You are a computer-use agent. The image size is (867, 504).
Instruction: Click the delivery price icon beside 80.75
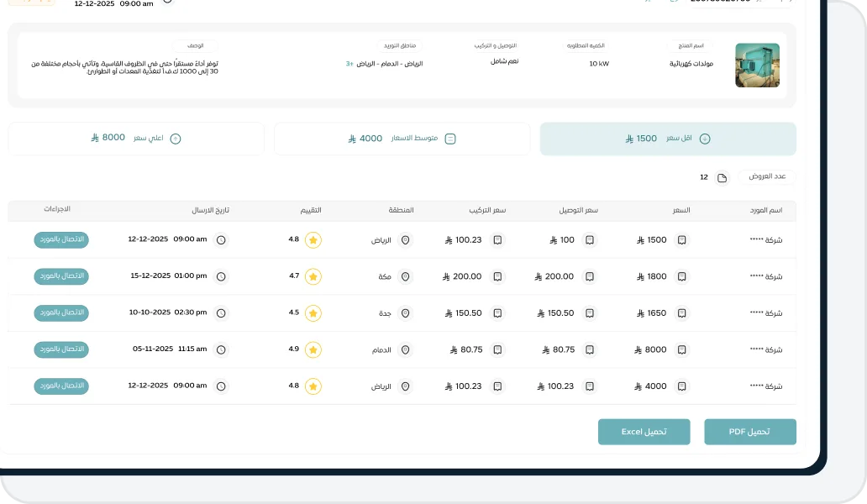[x=590, y=349]
